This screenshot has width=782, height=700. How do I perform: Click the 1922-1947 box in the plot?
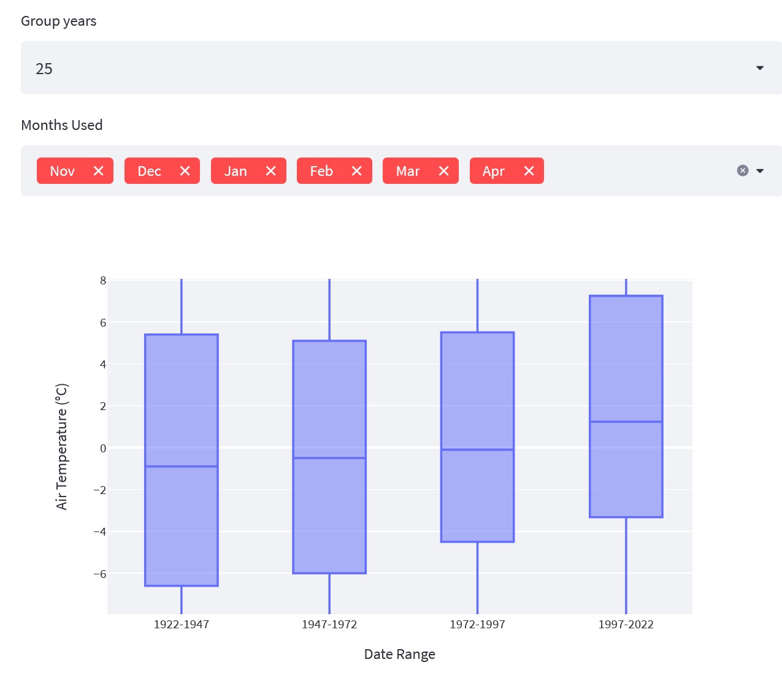[182, 398]
